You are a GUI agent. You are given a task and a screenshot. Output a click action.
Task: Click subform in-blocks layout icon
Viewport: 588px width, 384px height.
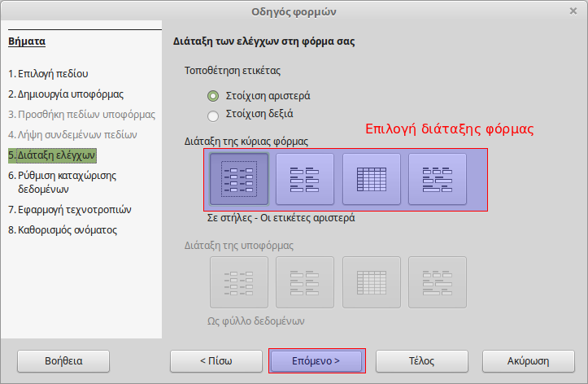(438, 282)
